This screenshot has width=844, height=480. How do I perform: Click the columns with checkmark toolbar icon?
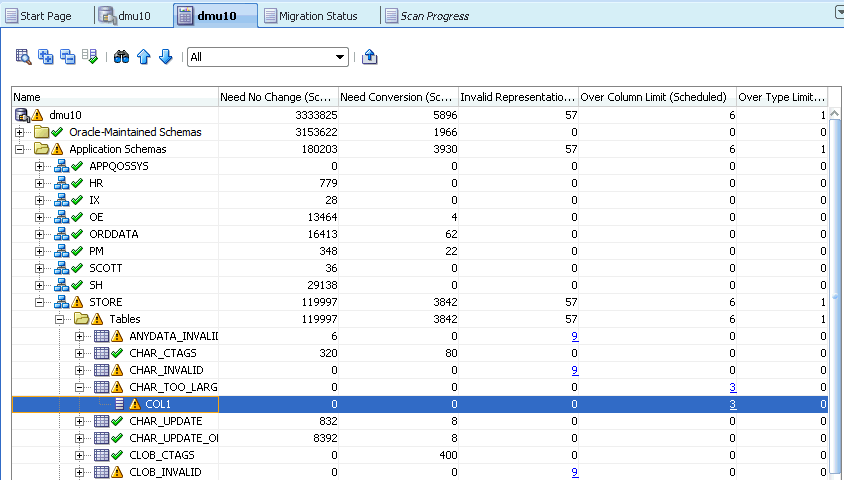pos(90,56)
